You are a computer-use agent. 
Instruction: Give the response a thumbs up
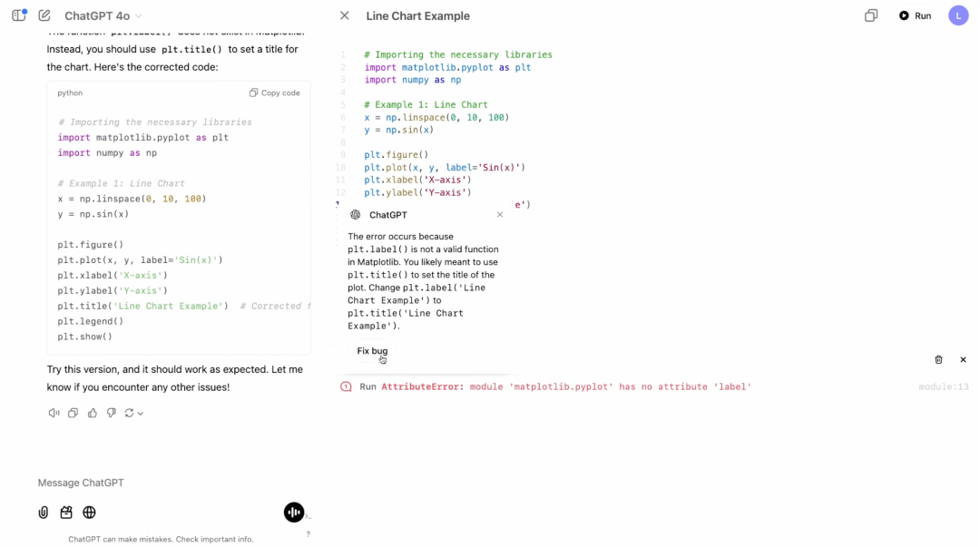(x=92, y=413)
